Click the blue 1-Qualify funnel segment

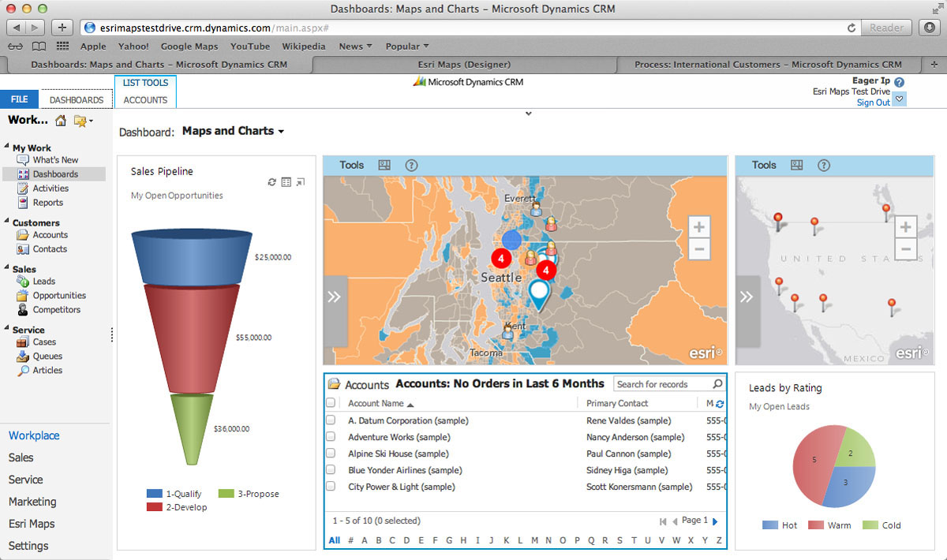coord(192,256)
